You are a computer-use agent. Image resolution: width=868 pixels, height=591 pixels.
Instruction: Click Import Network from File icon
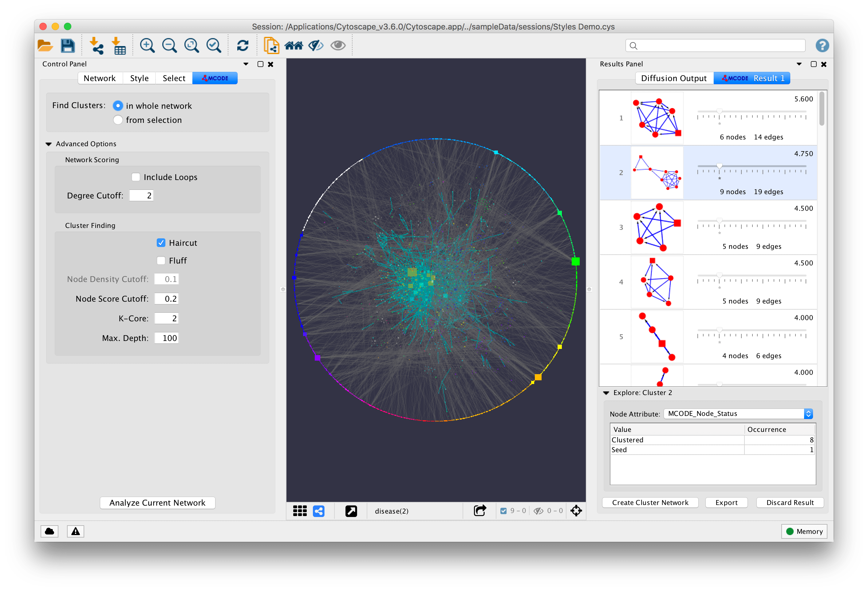[97, 45]
